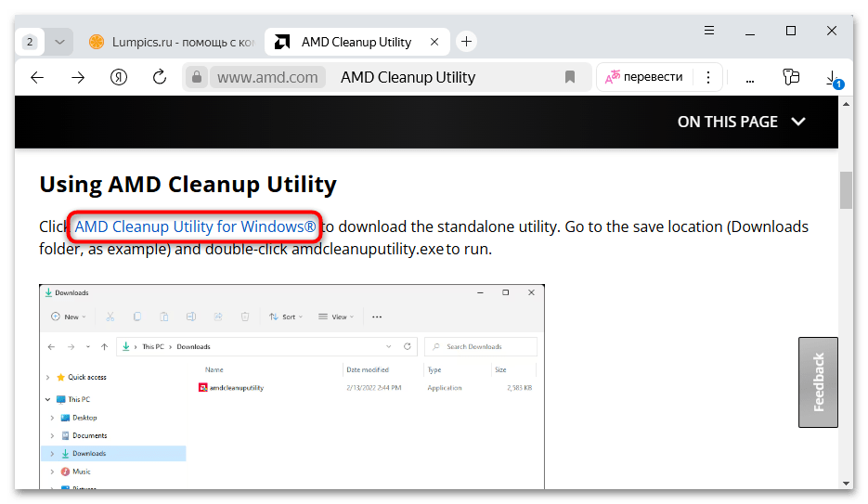Go back to the previous page

(x=37, y=77)
